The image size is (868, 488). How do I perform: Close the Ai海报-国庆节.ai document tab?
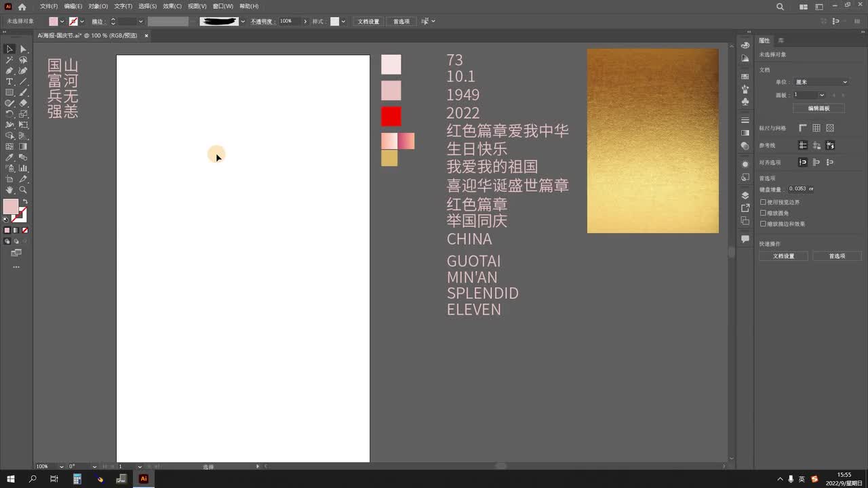146,35
